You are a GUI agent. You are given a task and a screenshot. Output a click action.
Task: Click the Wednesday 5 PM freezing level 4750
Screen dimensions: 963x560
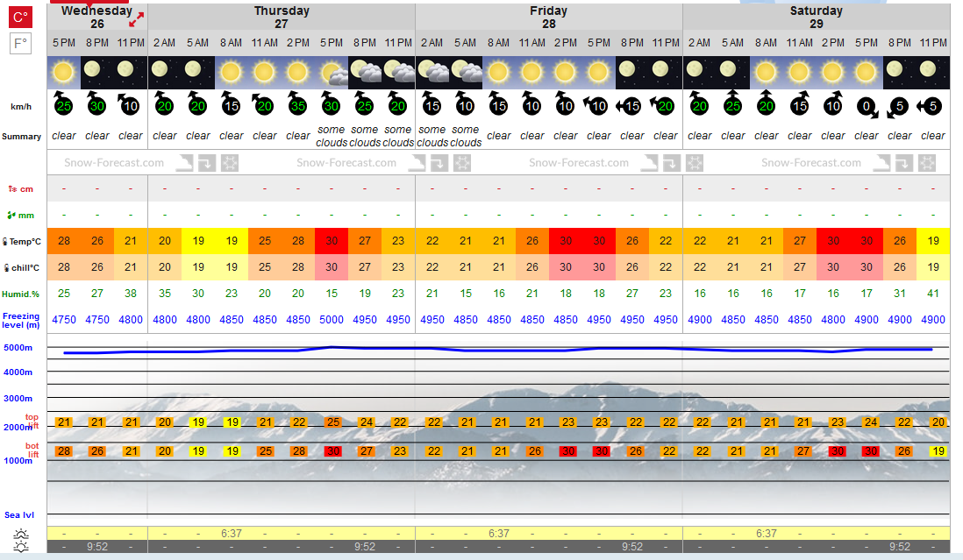64,320
